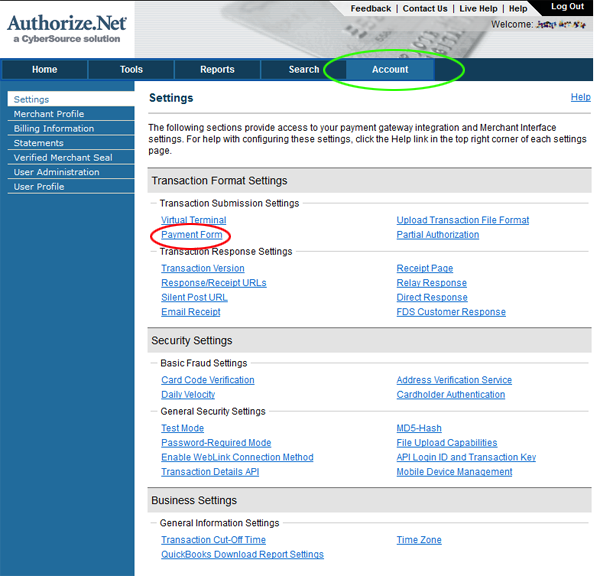The width and height of the screenshot is (600, 576).
Task: Open Transaction Cut-Off Time link
Action: tap(214, 540)
